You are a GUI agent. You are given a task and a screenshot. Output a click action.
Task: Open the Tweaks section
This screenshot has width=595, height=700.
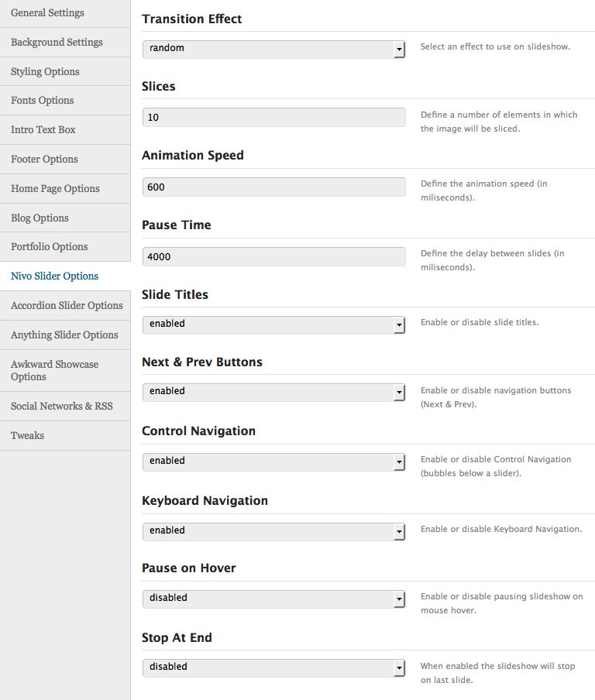65,436
